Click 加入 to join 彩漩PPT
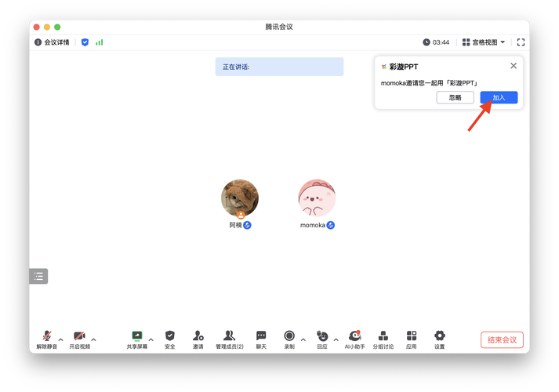 pos(499,97)
